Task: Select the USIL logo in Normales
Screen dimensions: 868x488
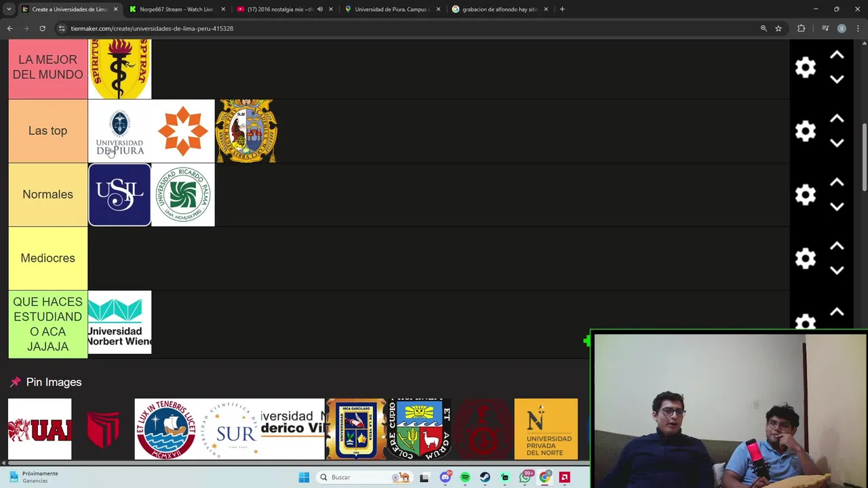Action: (x=119, y=195)
